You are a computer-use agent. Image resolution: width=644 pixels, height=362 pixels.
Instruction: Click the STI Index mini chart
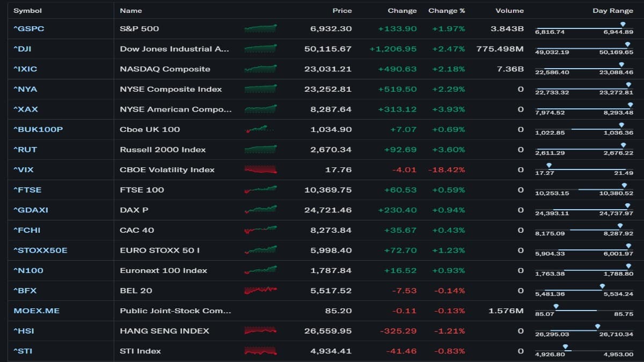259,351
